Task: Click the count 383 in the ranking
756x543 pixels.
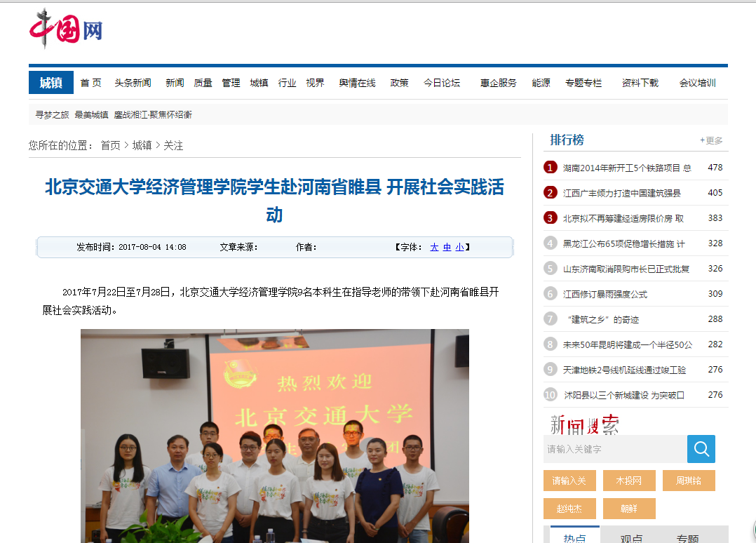Action: [x=715, y=218]
